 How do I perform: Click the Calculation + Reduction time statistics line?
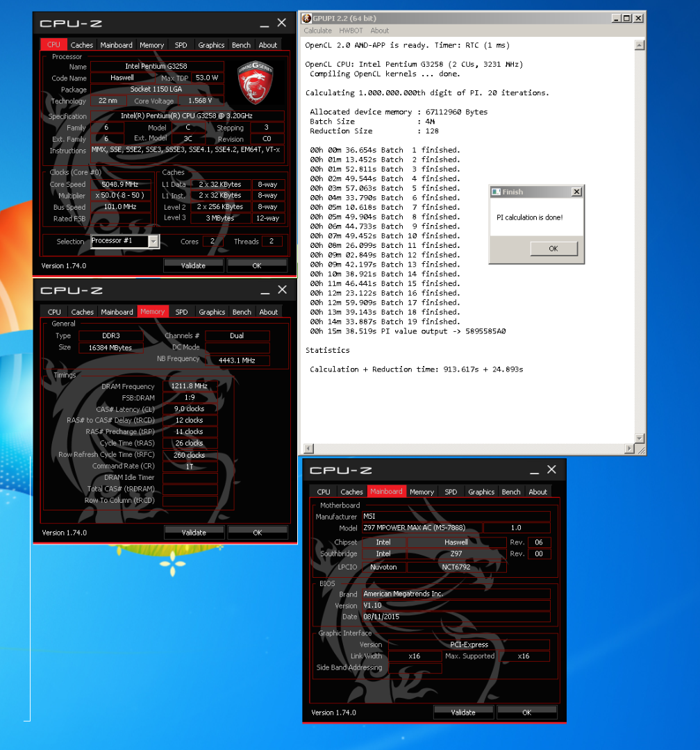click(x=416, y=369)
